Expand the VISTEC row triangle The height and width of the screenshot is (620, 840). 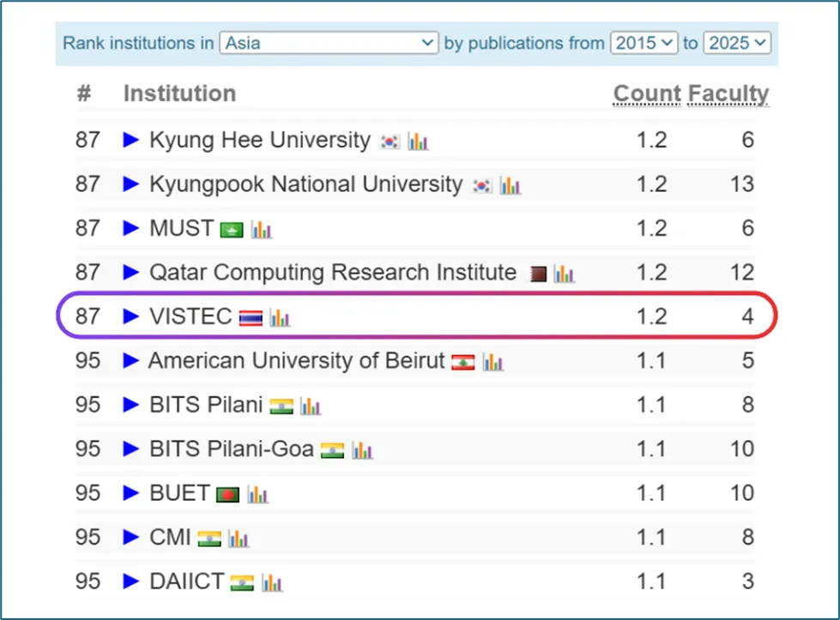(x=130, y=317)
